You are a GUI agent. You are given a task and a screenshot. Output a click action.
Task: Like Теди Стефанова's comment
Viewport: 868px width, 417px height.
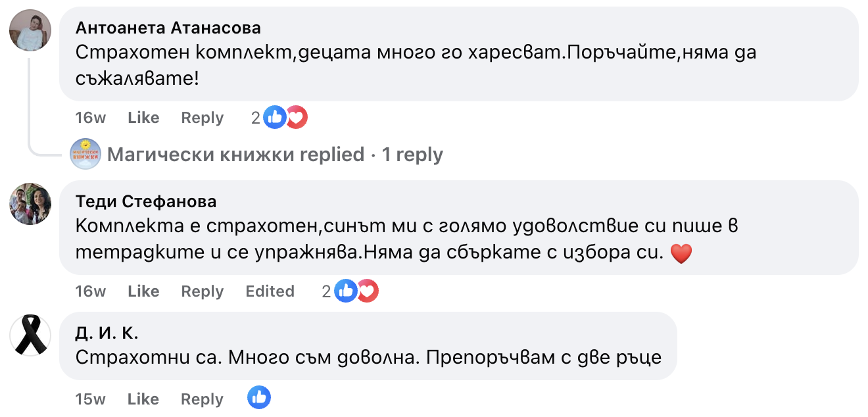(143, 291)
